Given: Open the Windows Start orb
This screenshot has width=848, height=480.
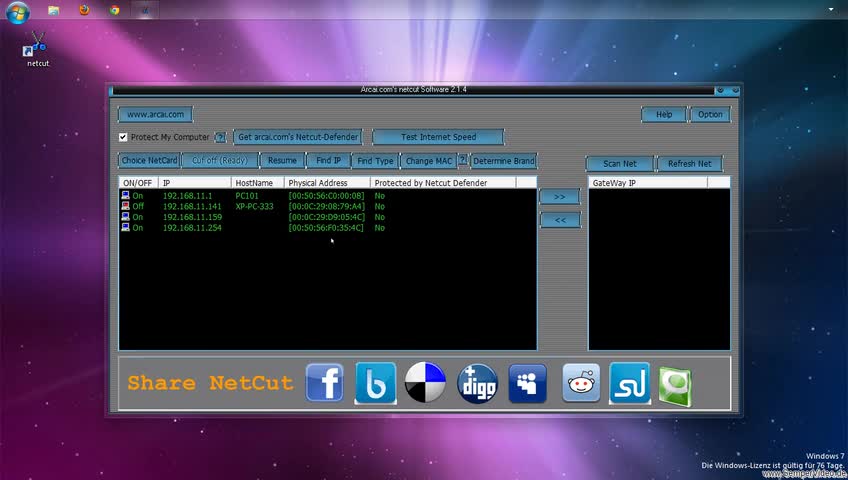Looking at the screenshot, I should [x=17, y=11].
